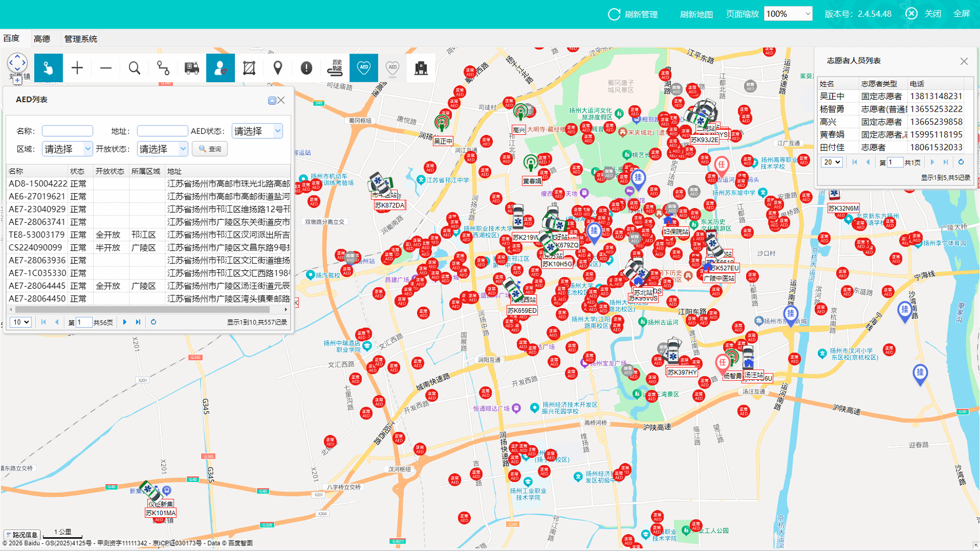
Task: Jump to last page of AED list
Action: click(x=138, y=322)
